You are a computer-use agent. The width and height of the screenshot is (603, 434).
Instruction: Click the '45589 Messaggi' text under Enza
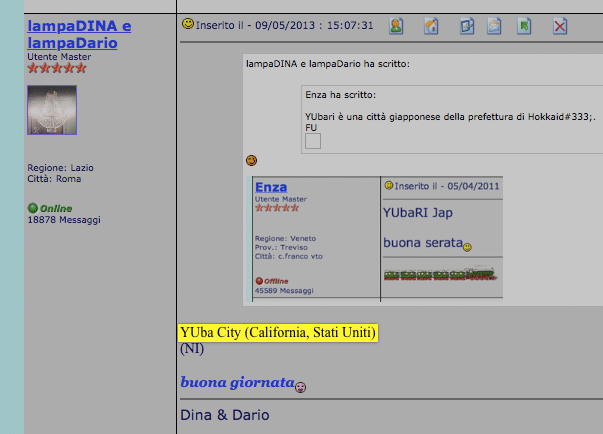284,291
